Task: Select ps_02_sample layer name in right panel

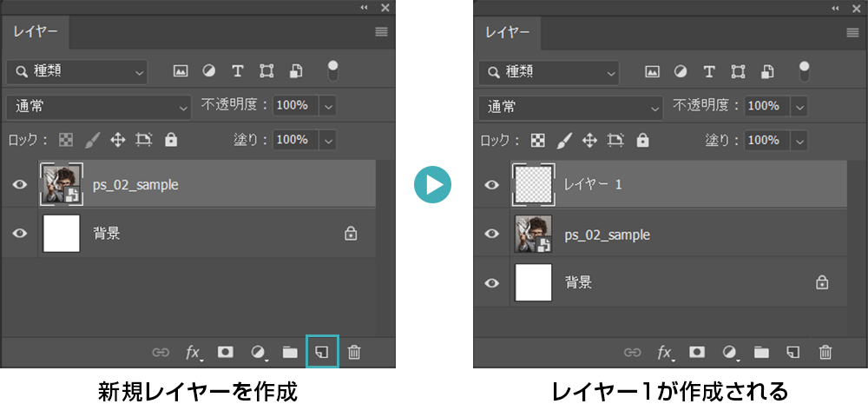Action: 608,235
